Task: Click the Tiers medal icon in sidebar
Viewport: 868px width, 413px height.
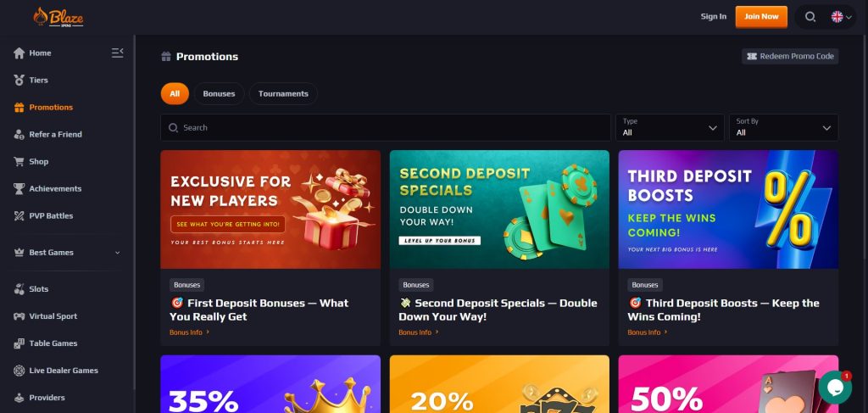Action: (x=19, y=81)
